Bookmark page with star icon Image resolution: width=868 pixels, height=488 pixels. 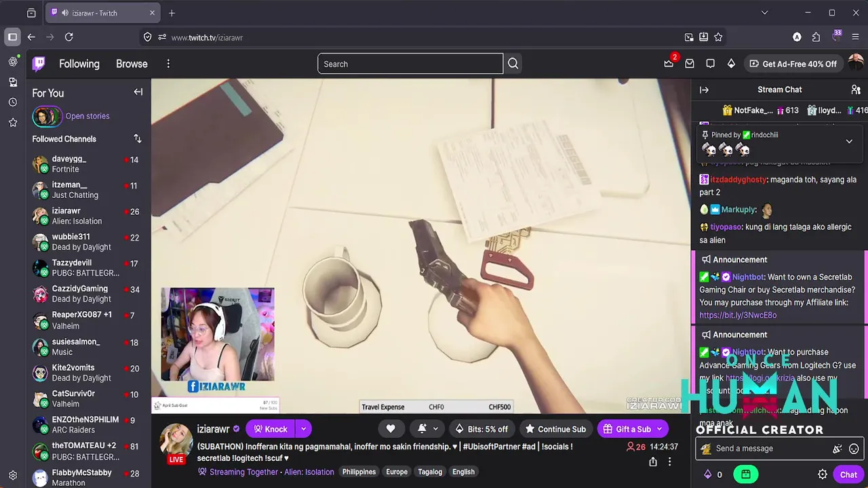point(718,37)
